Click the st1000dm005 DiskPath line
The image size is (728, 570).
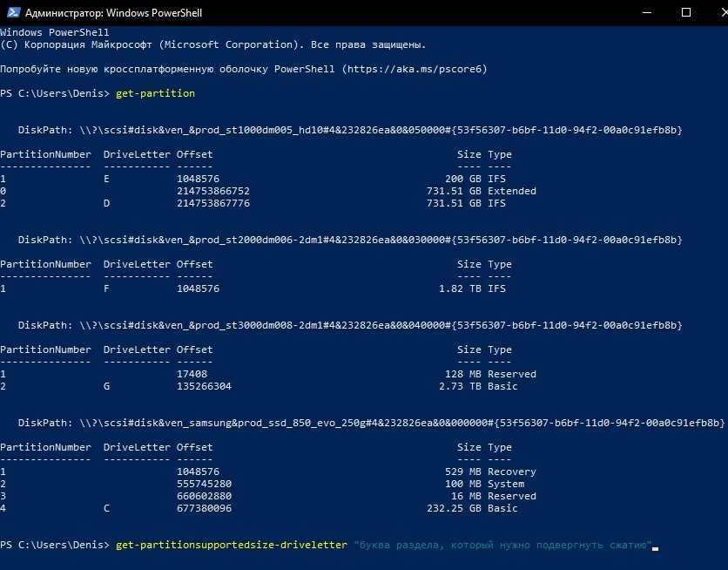(x=350, y=130)
